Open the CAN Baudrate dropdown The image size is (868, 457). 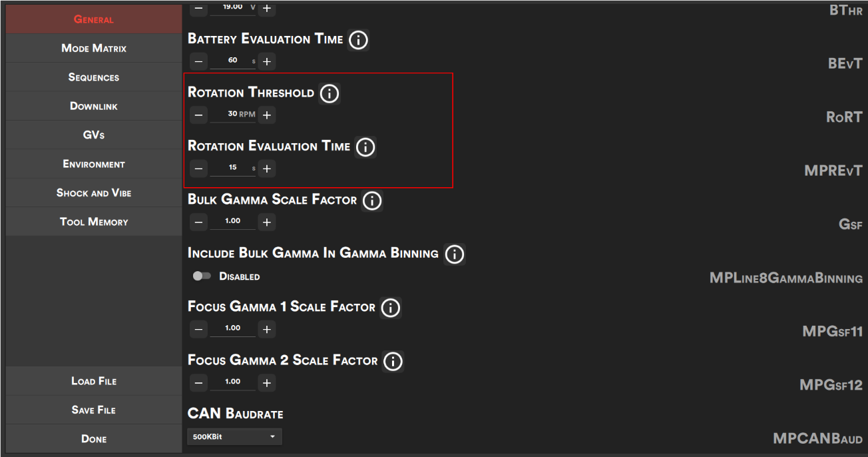pos(234,437)
